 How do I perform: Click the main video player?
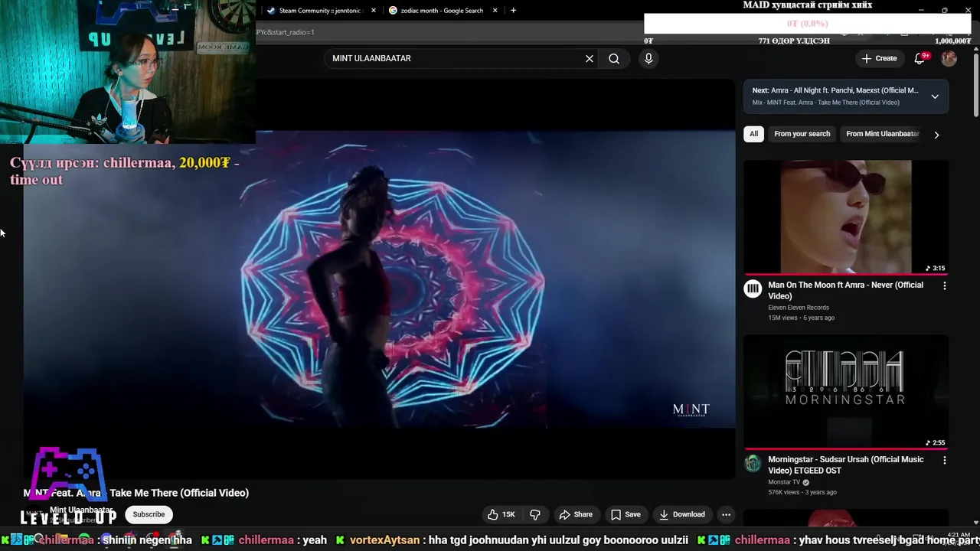click(379, 279)
